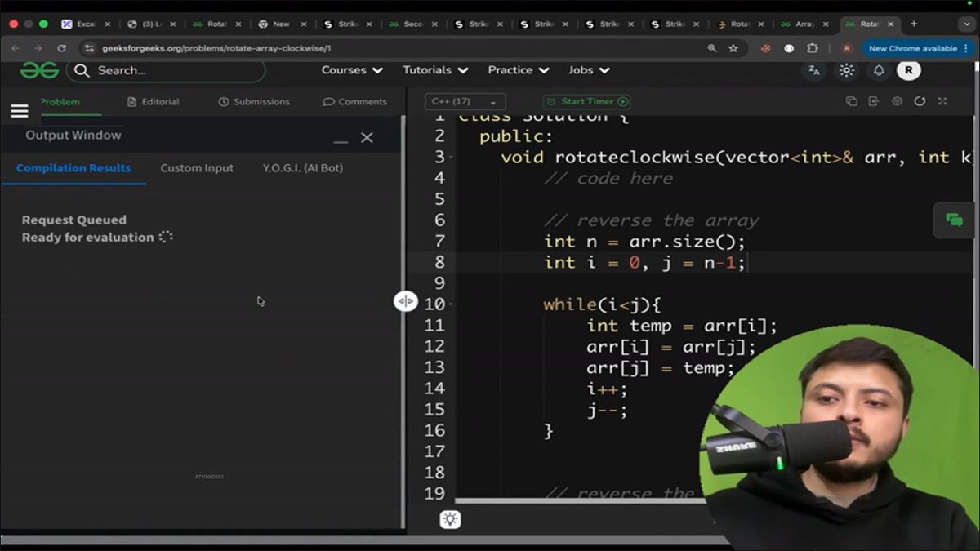
Task: Copy the code using the copy icon
Action: point(852,100)
